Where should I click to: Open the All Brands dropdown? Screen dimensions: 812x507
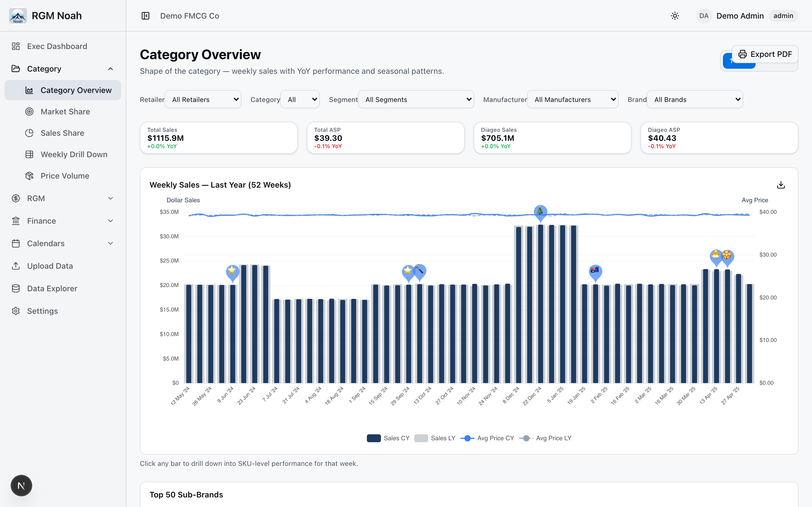pos(694,100)
